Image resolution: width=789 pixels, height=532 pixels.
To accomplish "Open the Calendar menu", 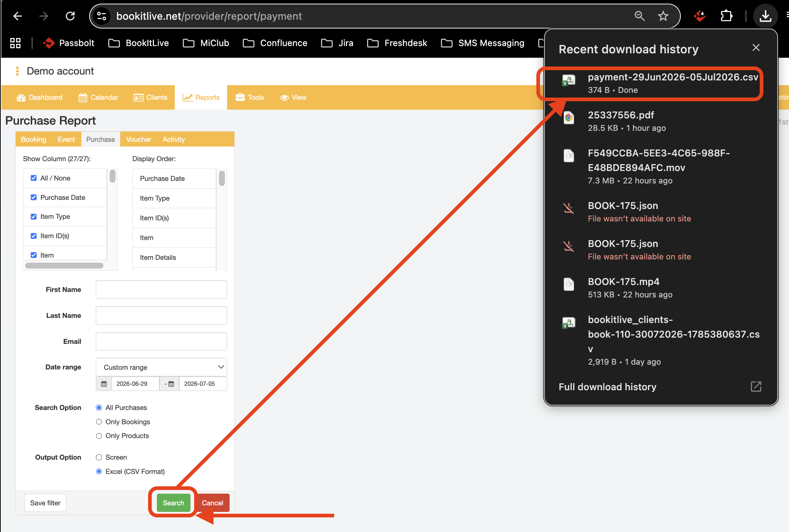I will click(x=98, y=98).
